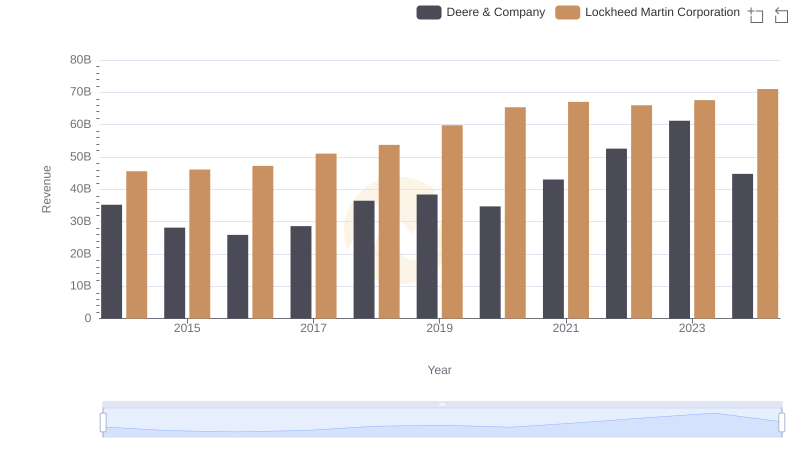Click Lockheed Martin bar for 2023
Screen dimensions: 800x461
click(705, 209)
